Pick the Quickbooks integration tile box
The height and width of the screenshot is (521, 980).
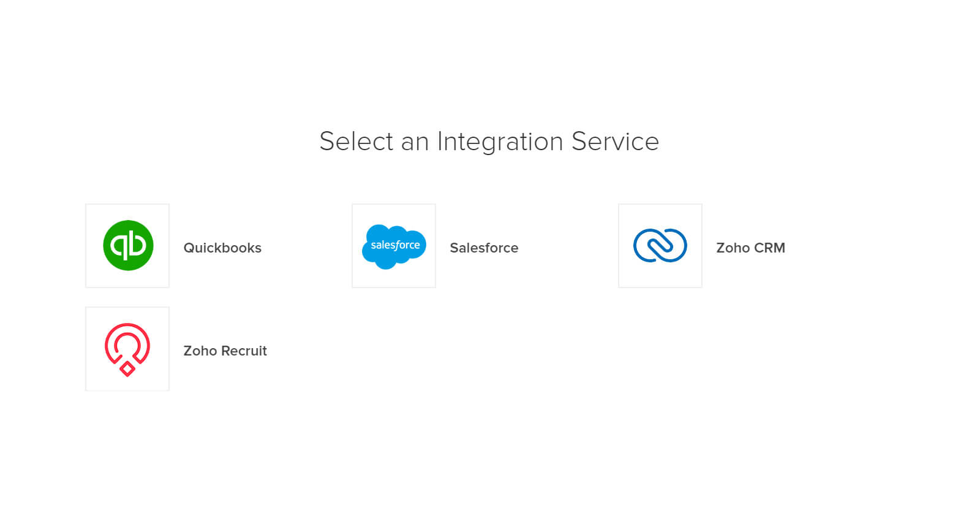click(x=127, y=246)
